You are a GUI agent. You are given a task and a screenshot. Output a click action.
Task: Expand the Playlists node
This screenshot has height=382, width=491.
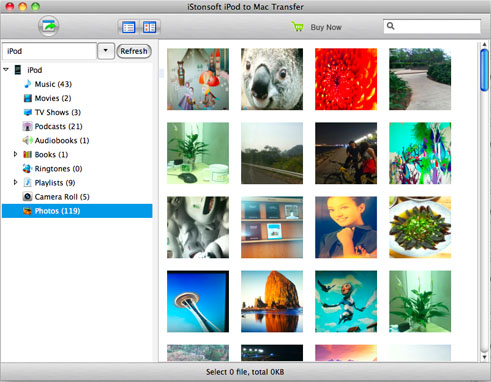pos(15,182)
